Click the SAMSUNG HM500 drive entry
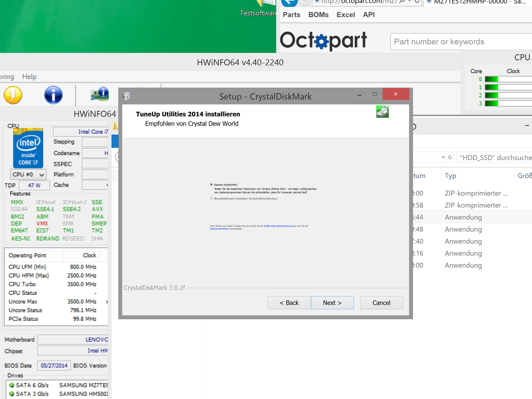Image resolution: width=532 pixels, height=399 pixels. 84,394
